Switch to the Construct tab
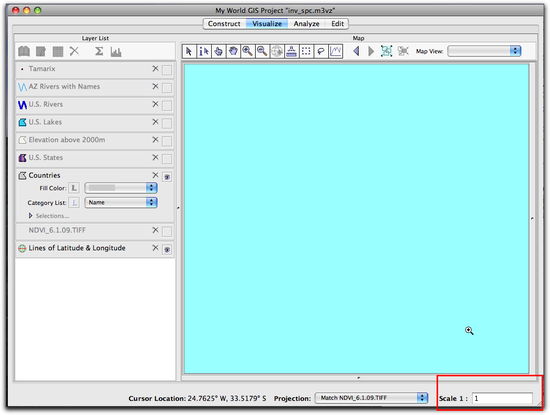550x415 pixels. (x=224, y=24)
